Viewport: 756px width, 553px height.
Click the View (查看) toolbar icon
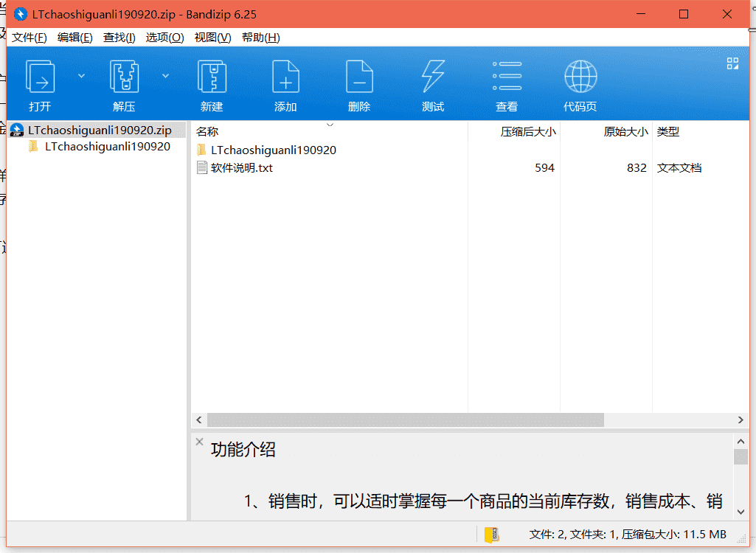(x=507, y=76)
